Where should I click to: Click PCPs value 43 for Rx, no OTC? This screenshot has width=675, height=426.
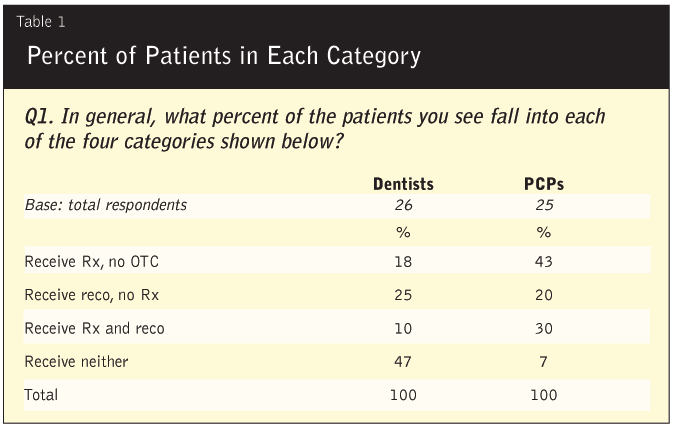pyautogui.click(x=543, y=262)
